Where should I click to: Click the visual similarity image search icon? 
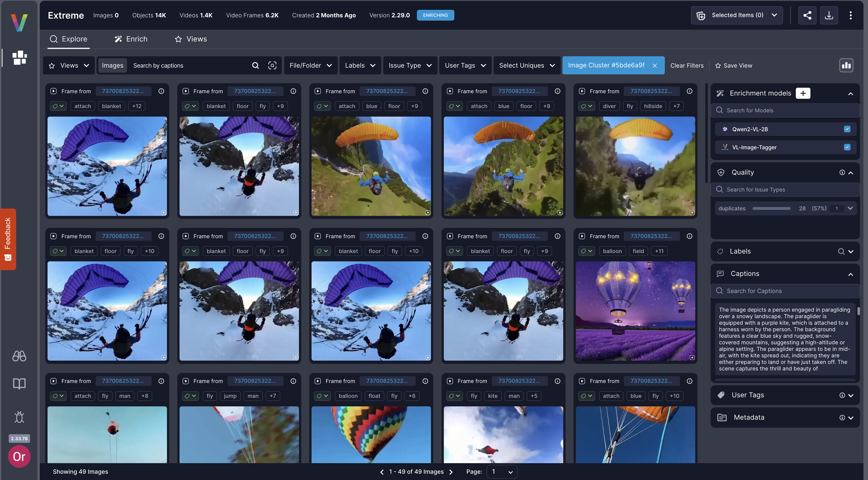click(272, 65)
